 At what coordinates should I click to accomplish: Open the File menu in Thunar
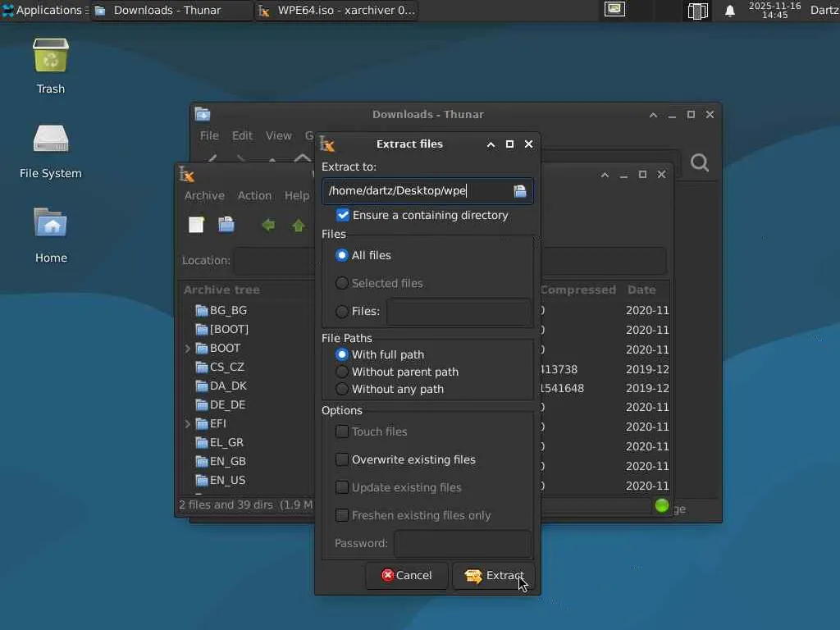(x=209, y=136)
